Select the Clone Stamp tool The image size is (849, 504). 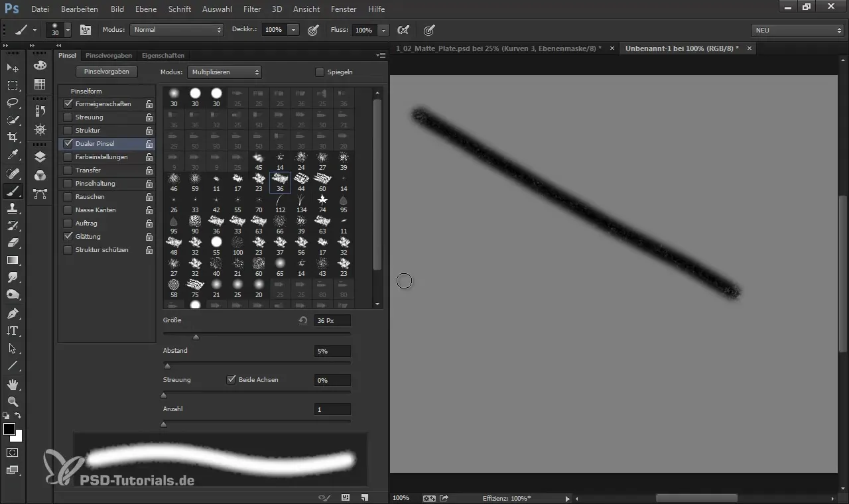[x=13, y=208]
